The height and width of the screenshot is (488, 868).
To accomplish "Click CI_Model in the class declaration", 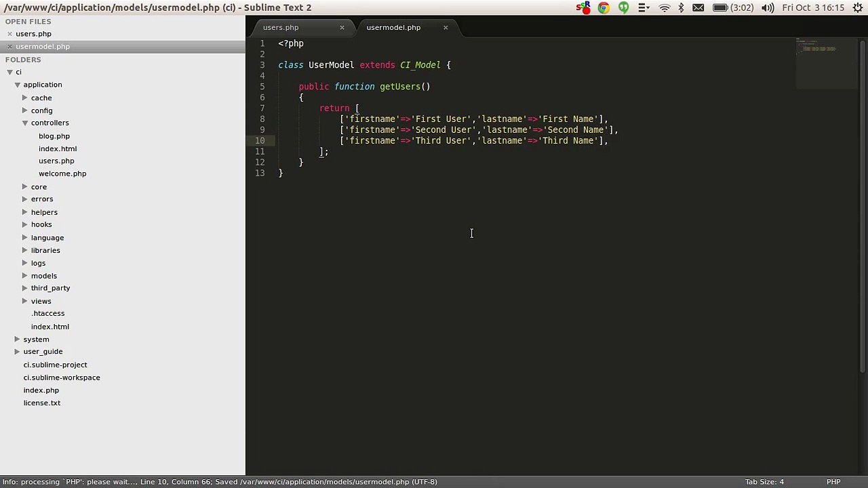I will click(420, 65).
